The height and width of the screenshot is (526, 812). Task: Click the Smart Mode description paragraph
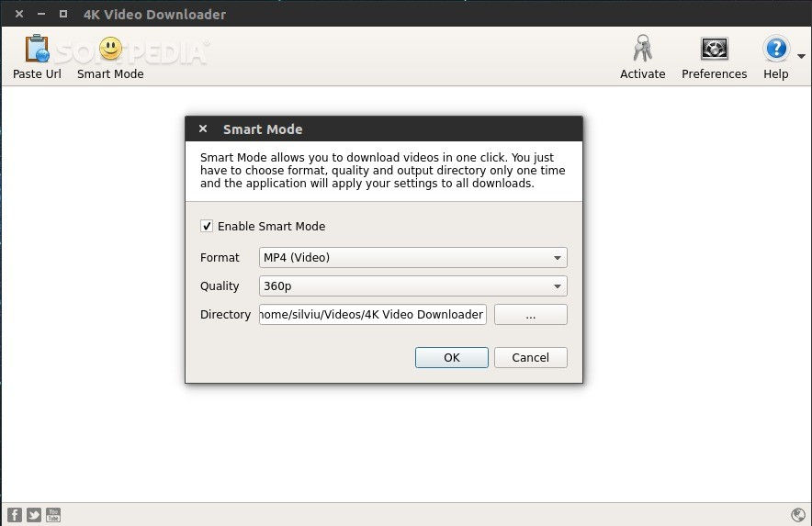pyautogui.click(x=383, y=171)
